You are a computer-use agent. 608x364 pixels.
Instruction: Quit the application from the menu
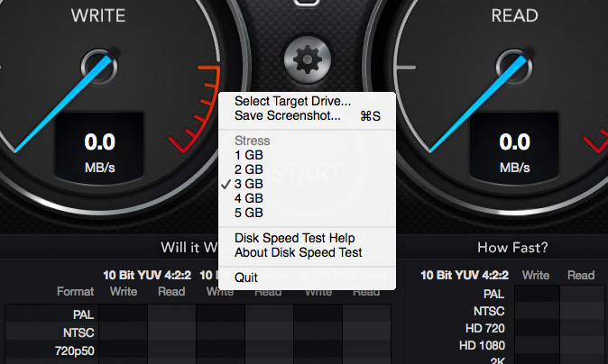pyautogui.click(x=246, y=278)
